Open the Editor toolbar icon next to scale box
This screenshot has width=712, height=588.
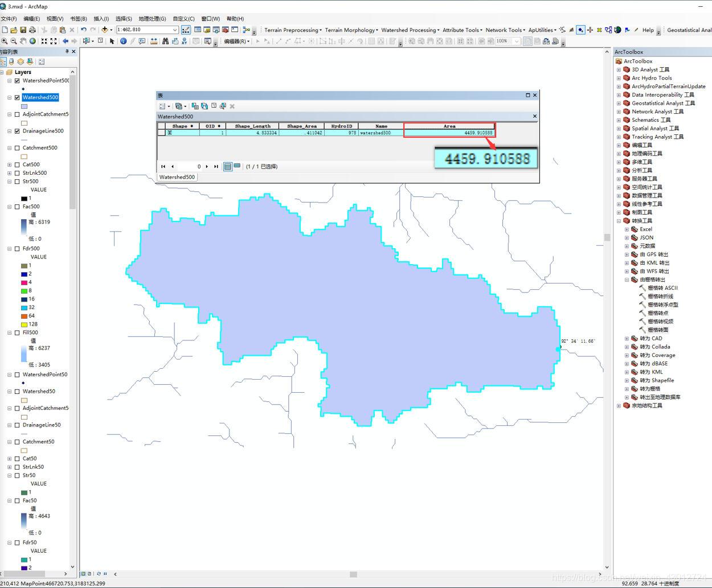(186, 30)
